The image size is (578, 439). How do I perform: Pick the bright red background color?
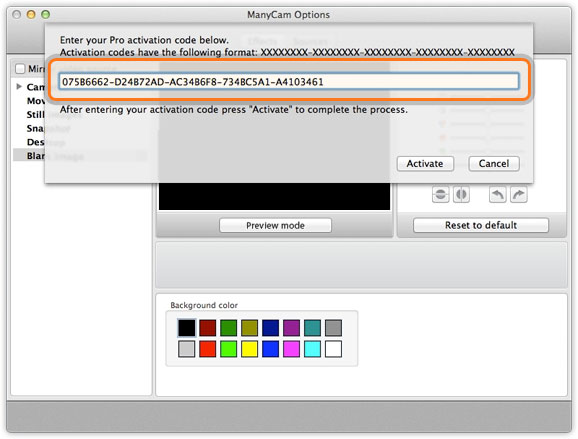click(208, 349)
